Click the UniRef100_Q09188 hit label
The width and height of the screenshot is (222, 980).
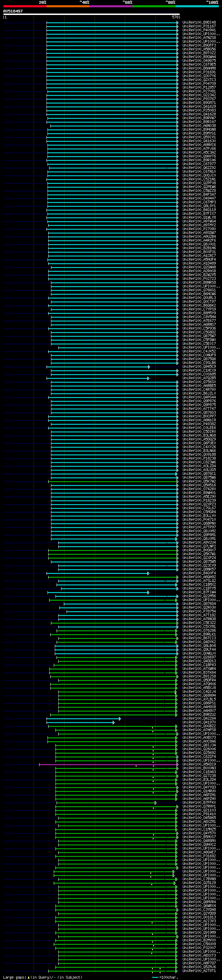(x=199, y=455)
